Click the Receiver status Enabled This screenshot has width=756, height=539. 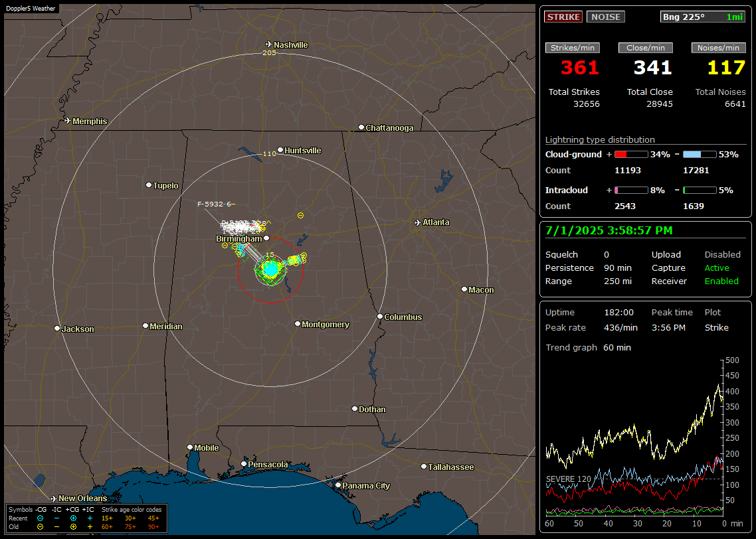[x=721, y=281]
